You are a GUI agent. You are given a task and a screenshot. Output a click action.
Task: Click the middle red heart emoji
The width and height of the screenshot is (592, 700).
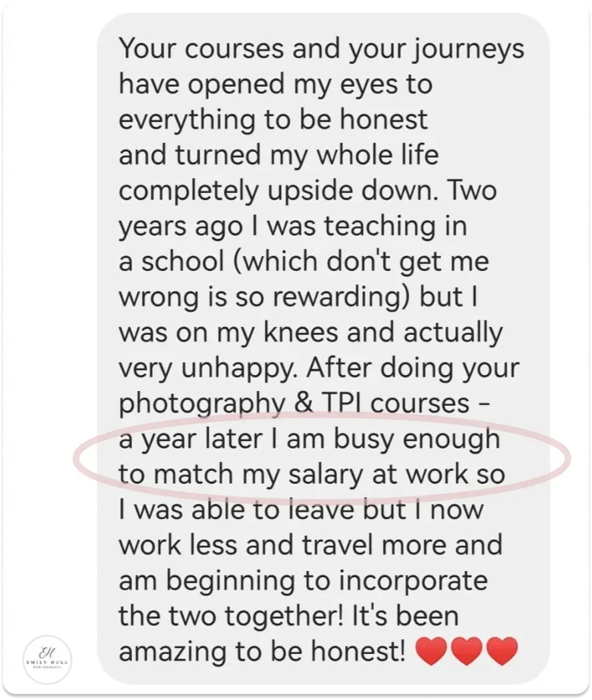467,651
